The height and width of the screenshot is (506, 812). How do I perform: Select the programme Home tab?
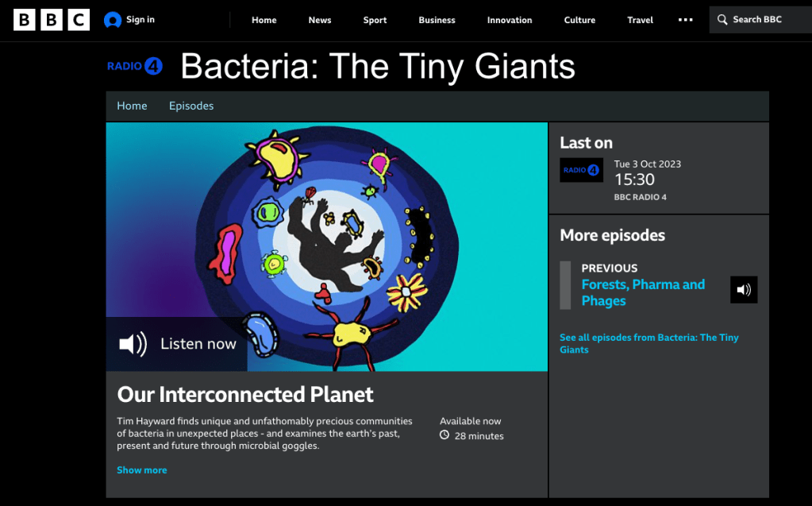(x=132, y=106)
